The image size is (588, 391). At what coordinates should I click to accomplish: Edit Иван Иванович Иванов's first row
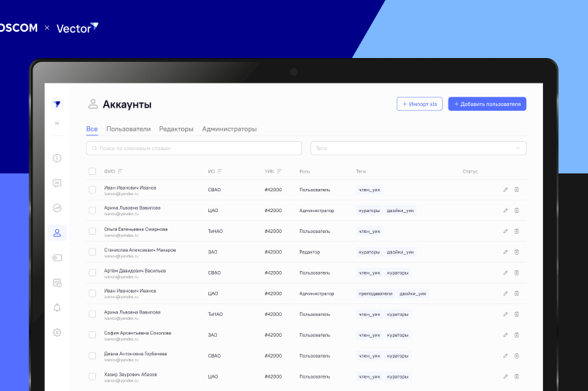(505, 189)
